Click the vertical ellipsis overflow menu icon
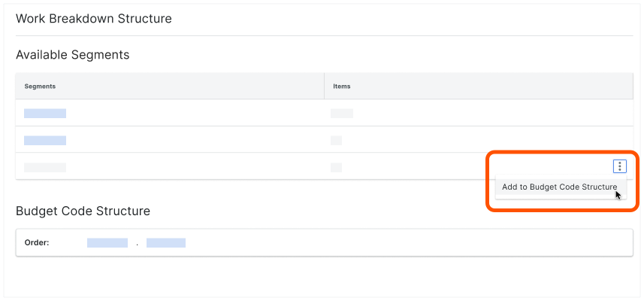This screenshot has height=301, width=644. pos(619,167)
